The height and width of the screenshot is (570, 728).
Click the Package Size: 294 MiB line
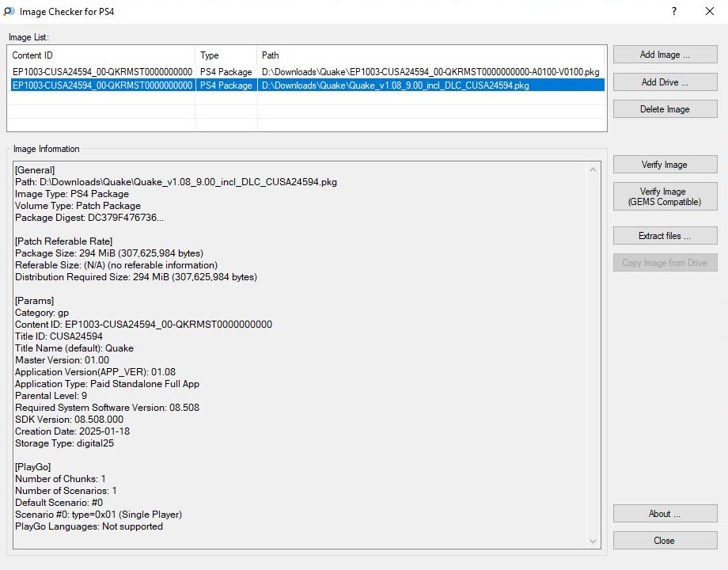coord(109,253)
